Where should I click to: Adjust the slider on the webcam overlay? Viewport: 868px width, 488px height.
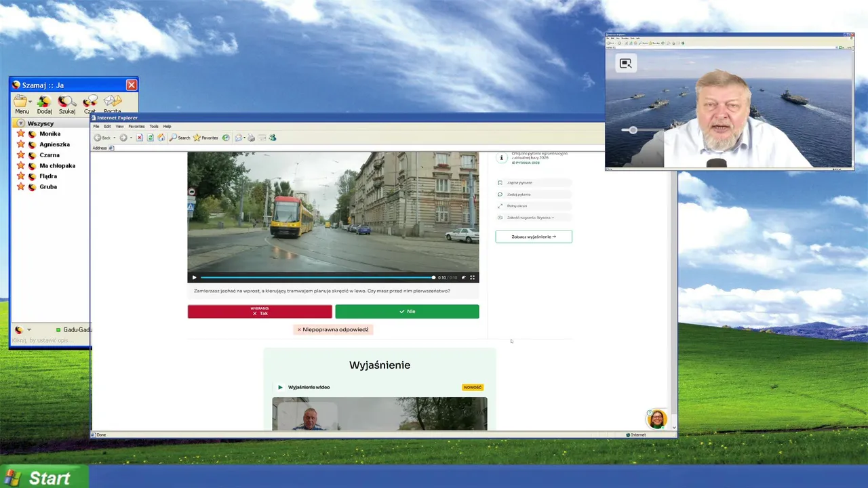(x=633, y=130)
